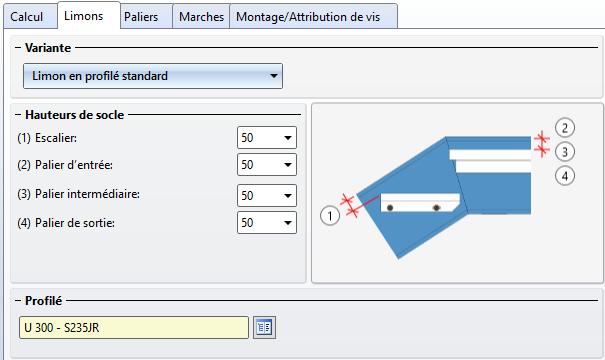Click the U 300 - S235JR profile field

[x=134, y=328]
